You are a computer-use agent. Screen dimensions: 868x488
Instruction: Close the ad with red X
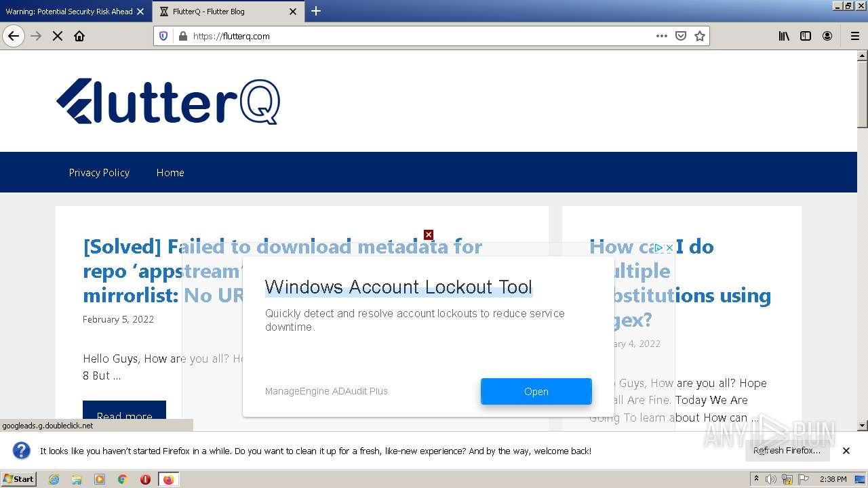[429, 235]
